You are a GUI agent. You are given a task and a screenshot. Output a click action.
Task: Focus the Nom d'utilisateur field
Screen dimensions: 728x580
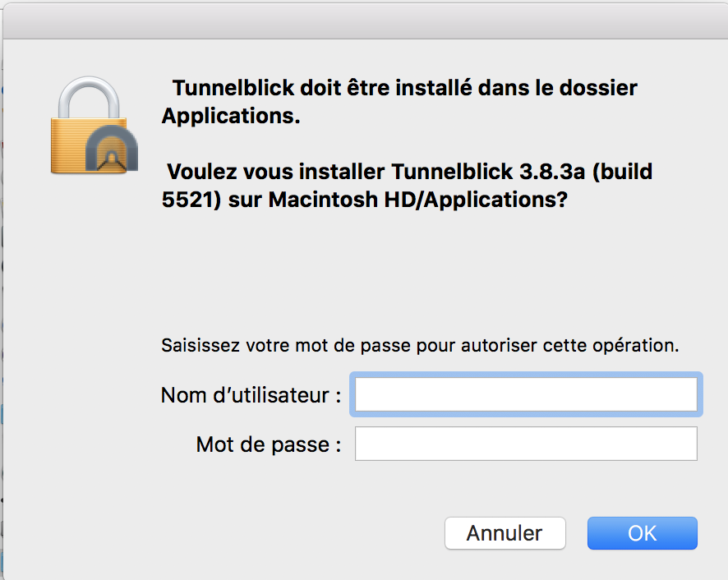[526, 394]
